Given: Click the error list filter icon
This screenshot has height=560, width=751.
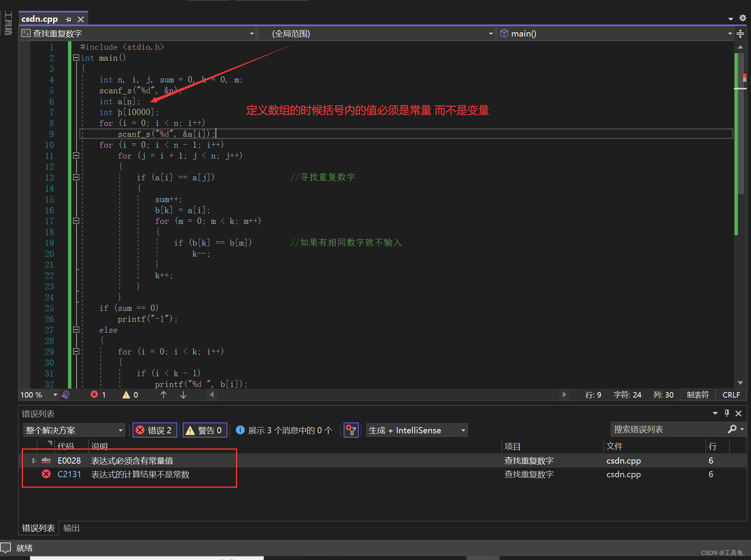Looking at the screenshot, I should click(x=351, y=430).
